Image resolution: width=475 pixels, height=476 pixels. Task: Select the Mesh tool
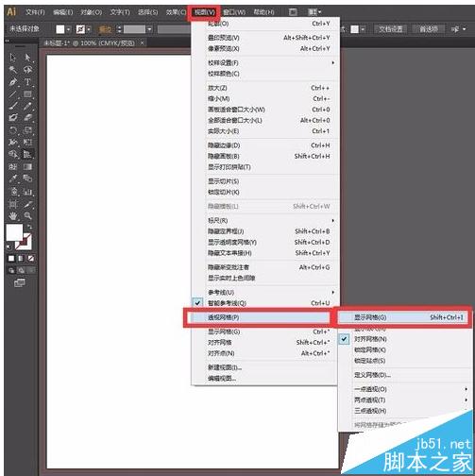12,166
